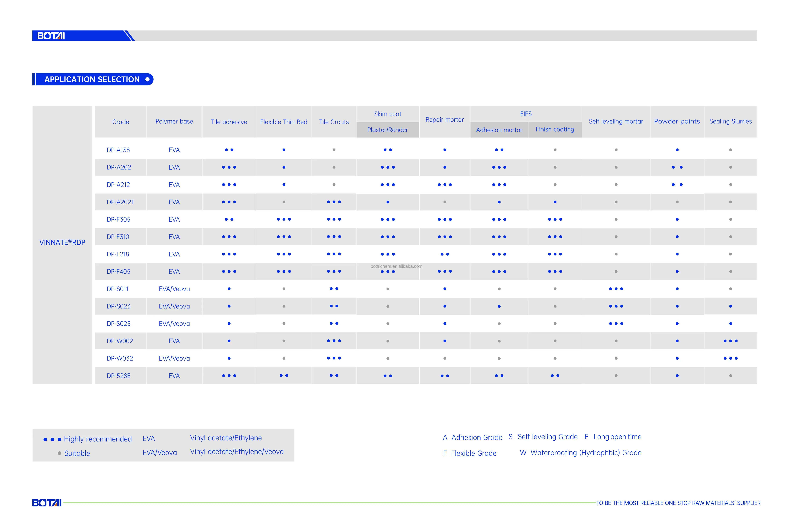Click the Sealing Slurries column header
The height and width of the screenshot is (532, 793).
click(730, 121)
